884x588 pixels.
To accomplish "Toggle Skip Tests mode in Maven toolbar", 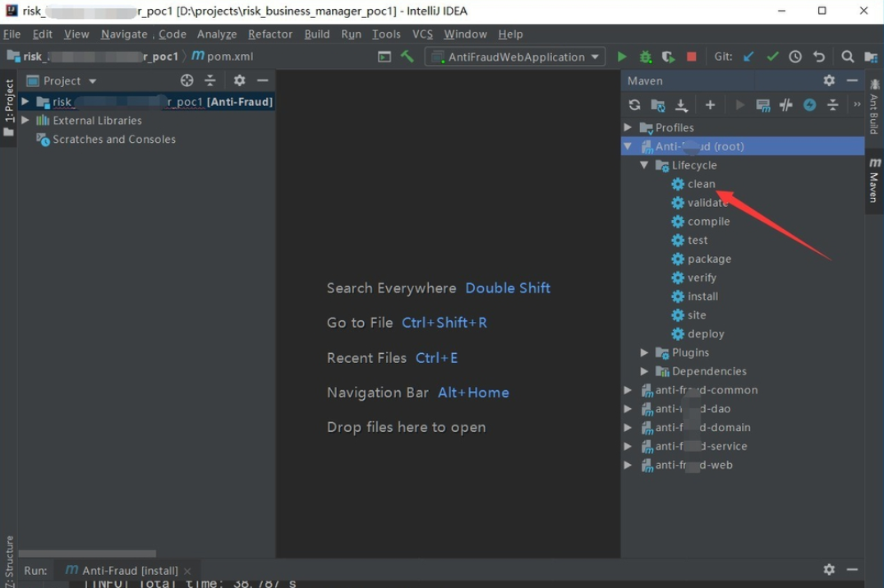I will point(809,105).
